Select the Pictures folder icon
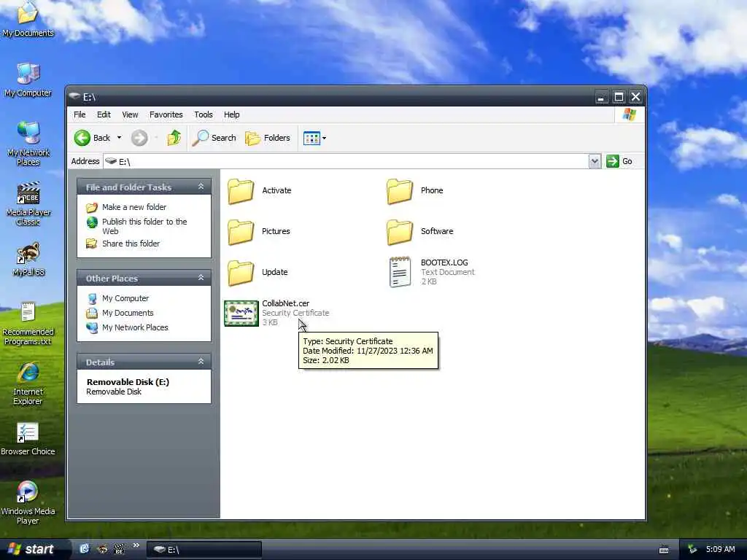This screenshot has height=560, width=747. pyautogui.click(x=241, y=232)
